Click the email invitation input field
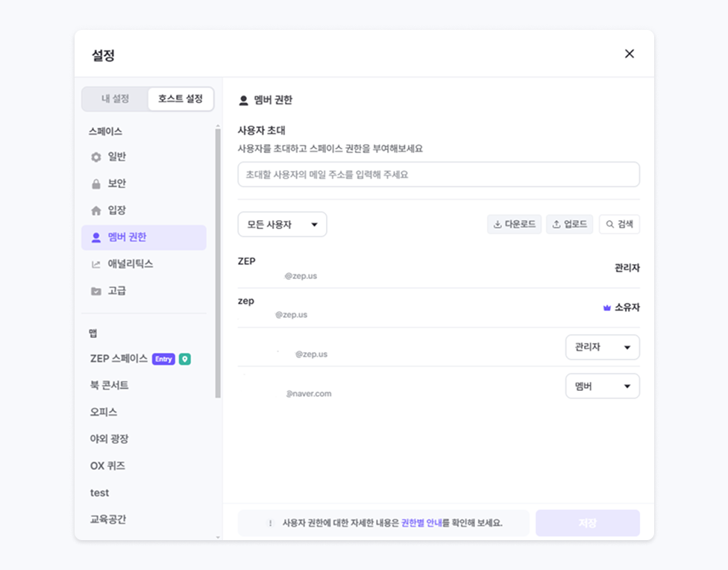The width and height of the screenshot is (728, 570). [x=438, y=175]
